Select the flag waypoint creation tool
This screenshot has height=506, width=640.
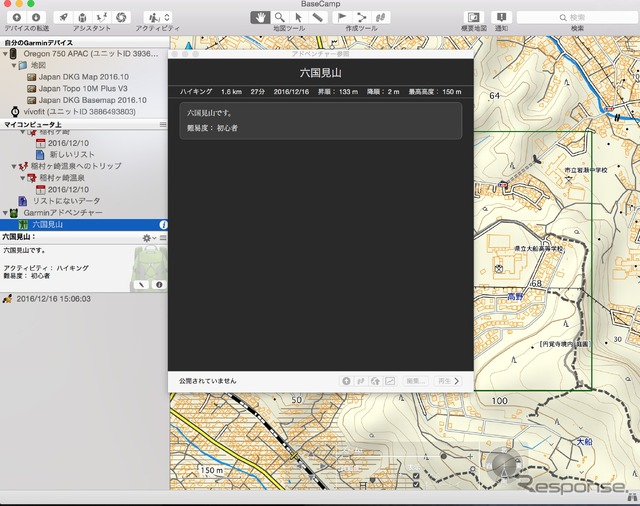pyautogui.click(x=342, y=17)
